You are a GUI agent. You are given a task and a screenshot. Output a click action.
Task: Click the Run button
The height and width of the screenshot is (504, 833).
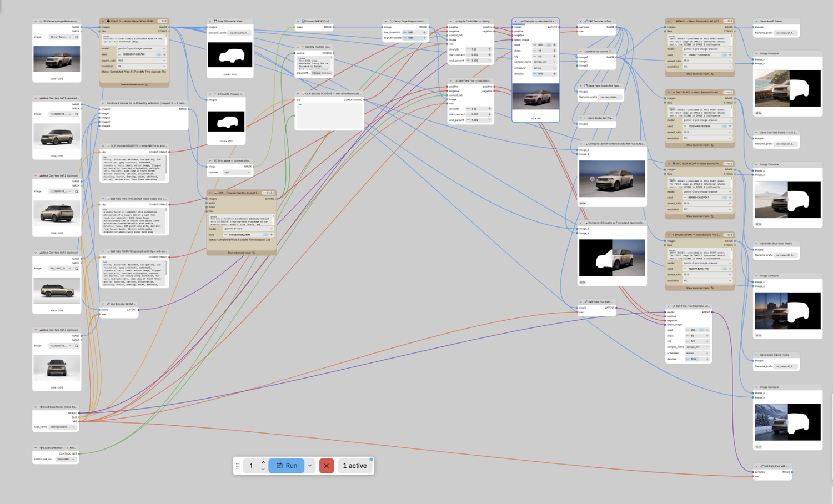pyautogui.click(x=287, y=466)
